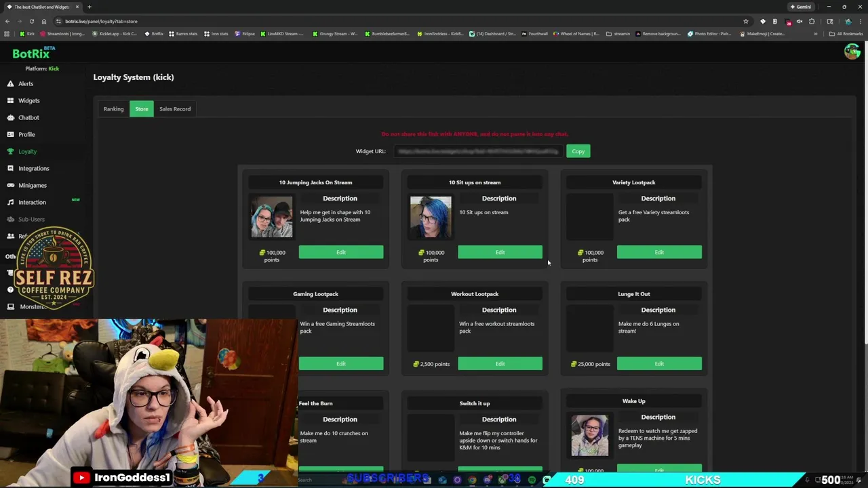The height and width of the screenshot is (488, 868).
Task: Switch to the Sales Record tab
Action: pyautogui.click(x=175, y=109)
